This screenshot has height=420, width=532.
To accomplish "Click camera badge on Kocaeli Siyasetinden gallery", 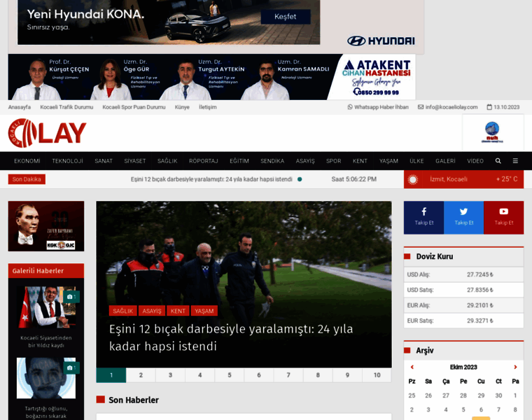I will (x=71, y=297).
